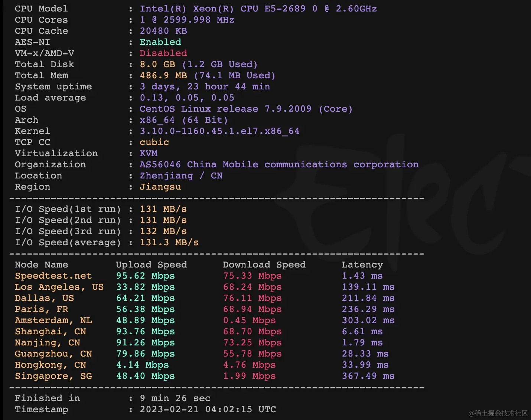Select the Speedtest.net node name
This screenshot has width=531, height=420.
53,276
